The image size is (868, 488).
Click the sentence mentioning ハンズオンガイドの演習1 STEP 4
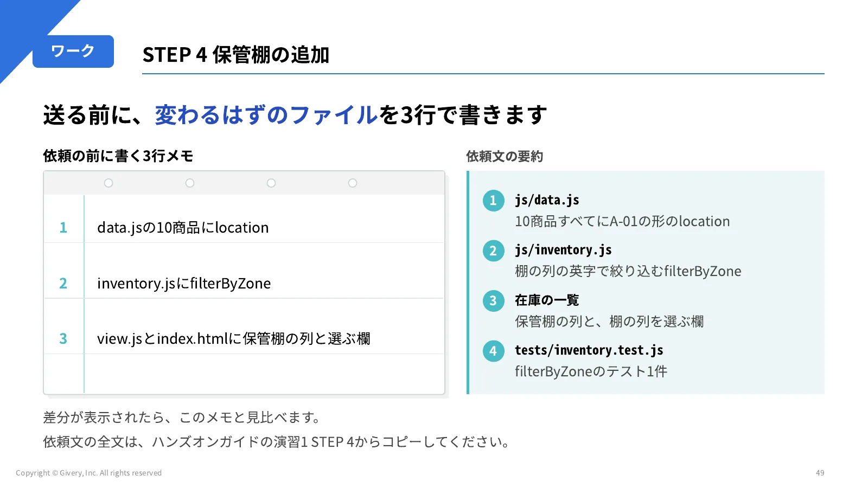278,442
